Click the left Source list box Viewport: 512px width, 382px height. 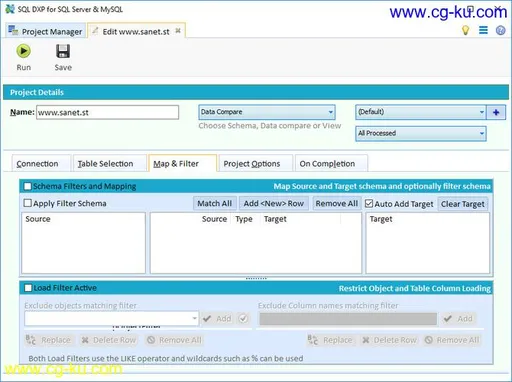(83, 243)
